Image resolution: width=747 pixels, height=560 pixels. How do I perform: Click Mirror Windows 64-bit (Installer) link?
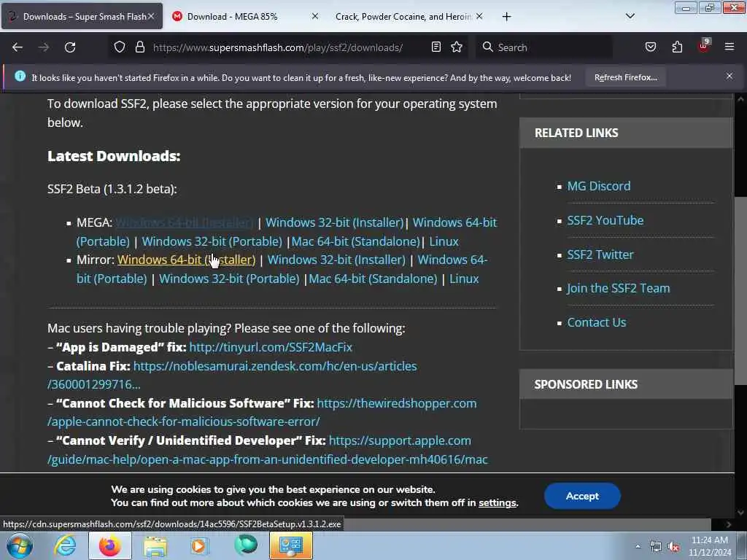[x=186, y=260]
